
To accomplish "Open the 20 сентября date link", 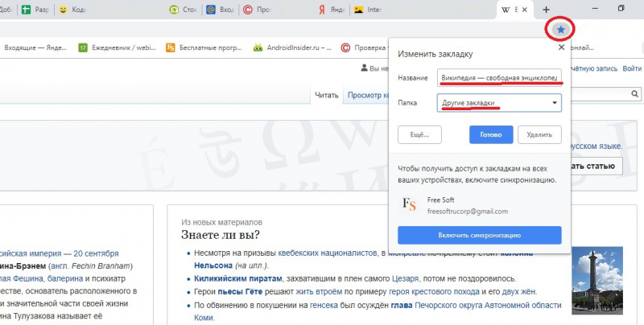I will pos(96,253).
